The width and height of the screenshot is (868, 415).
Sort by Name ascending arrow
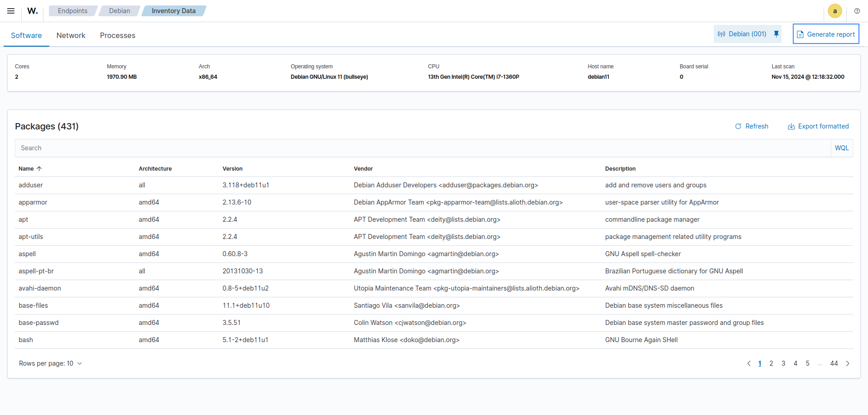pyautogui.click(x=39, y=169)
